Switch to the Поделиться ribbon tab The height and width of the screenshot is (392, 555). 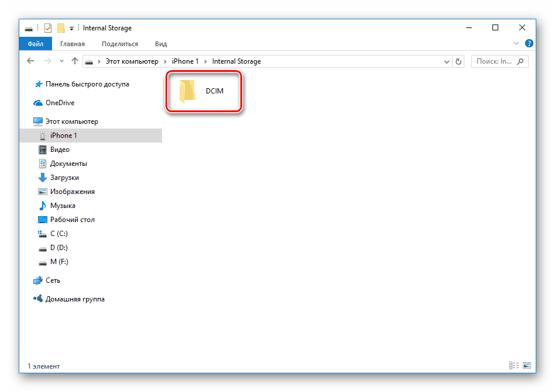point(120,44)
